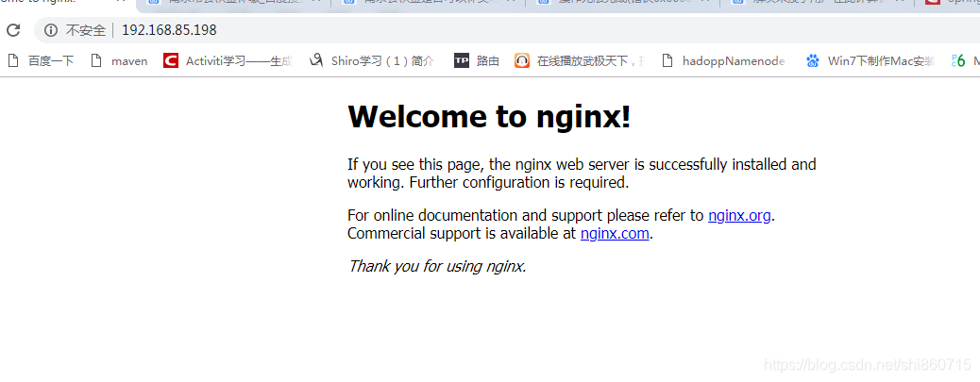Click the 'Commercial support is available at' text
The height and width of the screenshot is (382, 980).
(462, 234)
